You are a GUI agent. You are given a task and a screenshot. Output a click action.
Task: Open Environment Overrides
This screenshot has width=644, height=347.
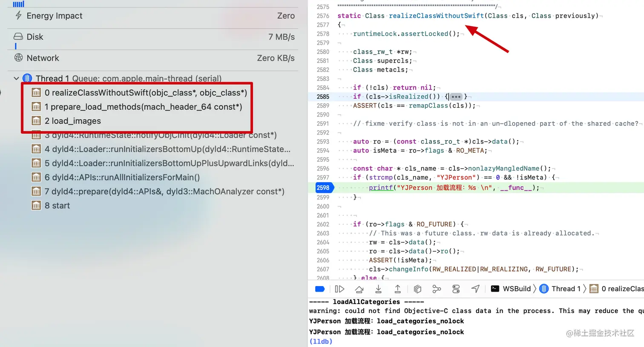click(456, 289)
